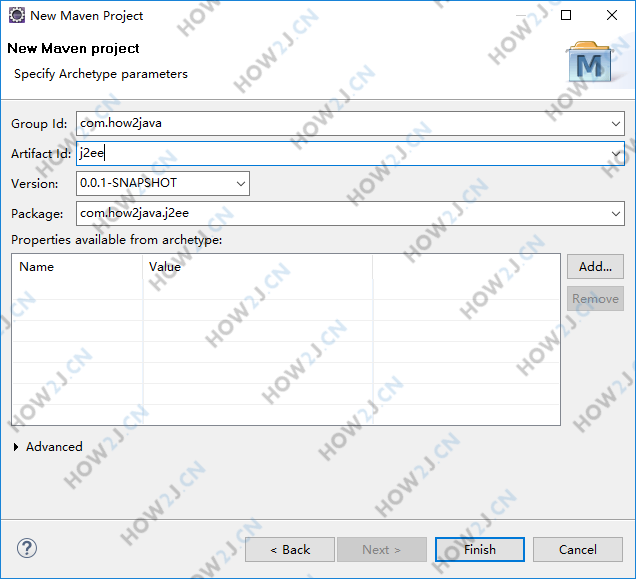
Task: Click Finish to create the project
Action: pos(479,550)
